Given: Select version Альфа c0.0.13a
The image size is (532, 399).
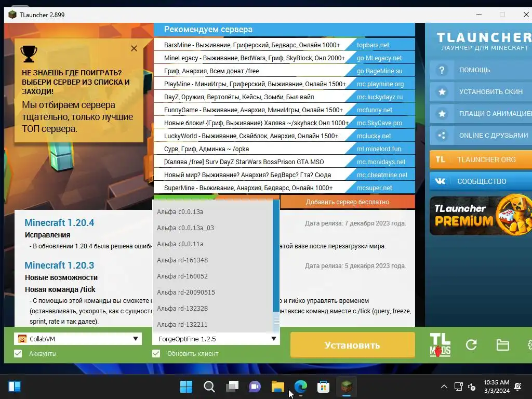Looking at the screenshot, I should (212, 212).
